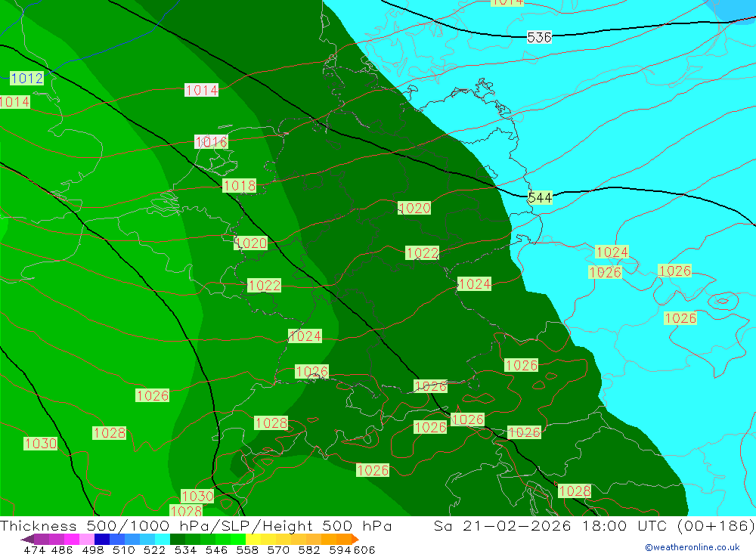Image resolution: width=756 pixels, height=554 pixels.
Task: Click the purple arrow start of the legend
Action: (27, 539)
